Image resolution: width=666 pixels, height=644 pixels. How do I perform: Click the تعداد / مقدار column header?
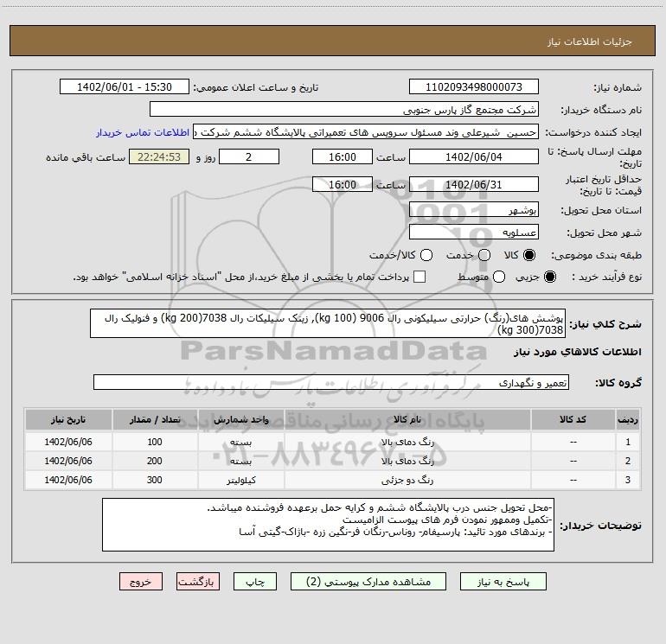coord(155,420)
